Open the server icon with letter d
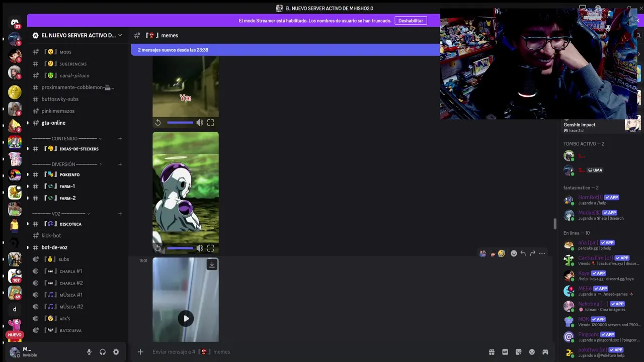 coord(15,309)
